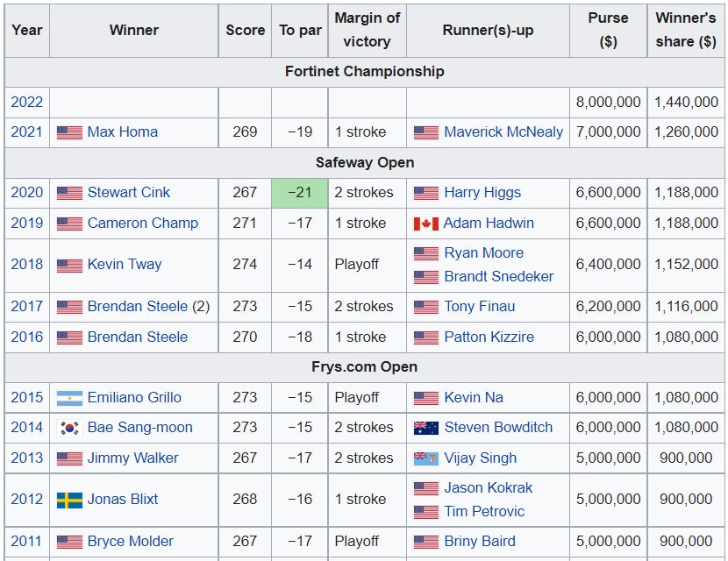Click the US flag beside Tony Finau
728x561 pixels.
click(x=425, y=307)
